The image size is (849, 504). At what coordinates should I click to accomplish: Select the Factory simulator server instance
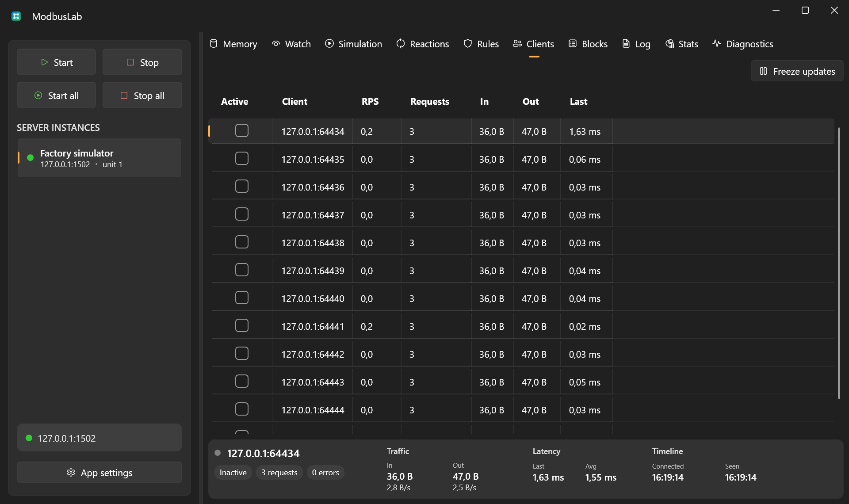tap(99, 158)
